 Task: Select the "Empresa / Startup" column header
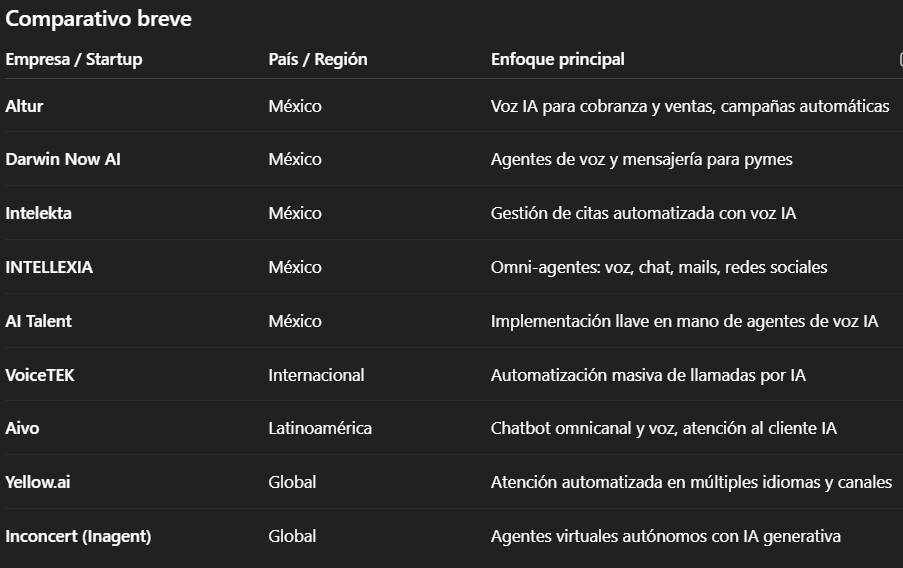(74, 59)
